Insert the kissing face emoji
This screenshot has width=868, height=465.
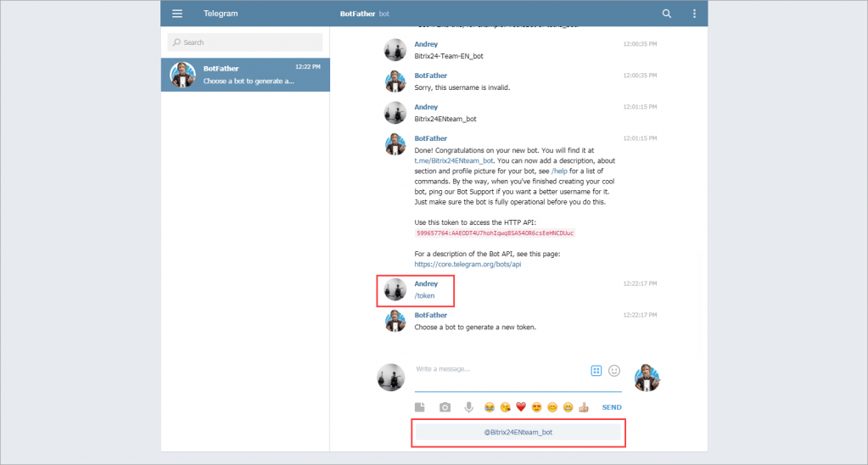505,407
